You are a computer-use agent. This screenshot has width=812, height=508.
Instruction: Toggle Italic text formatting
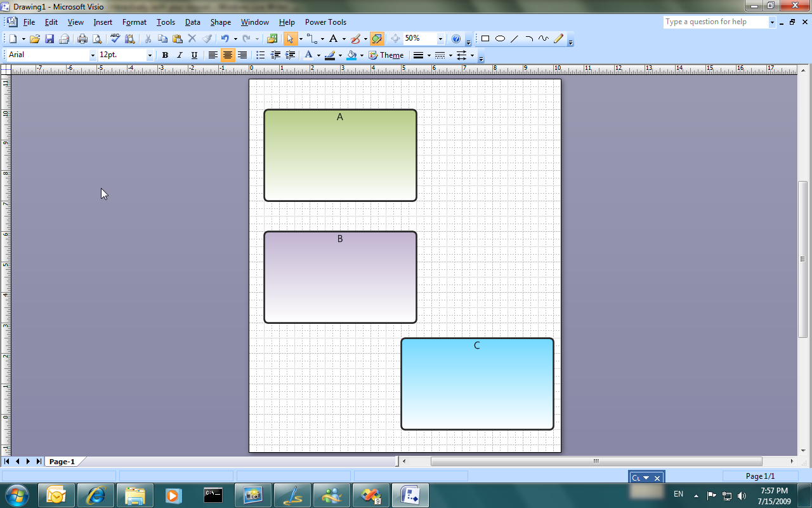pos(180,55)
